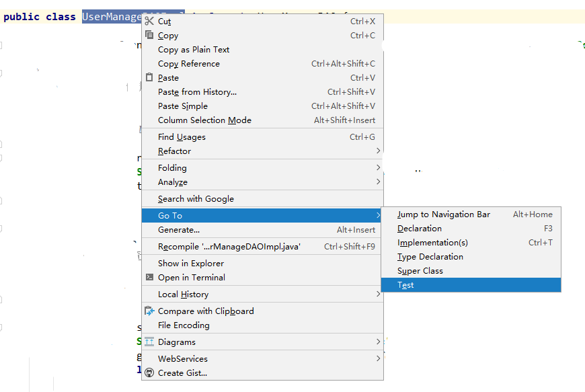Click the terminal icon beside Open in Terminal
Viewport: 585px width, 392px height.
tap(149, 277)
